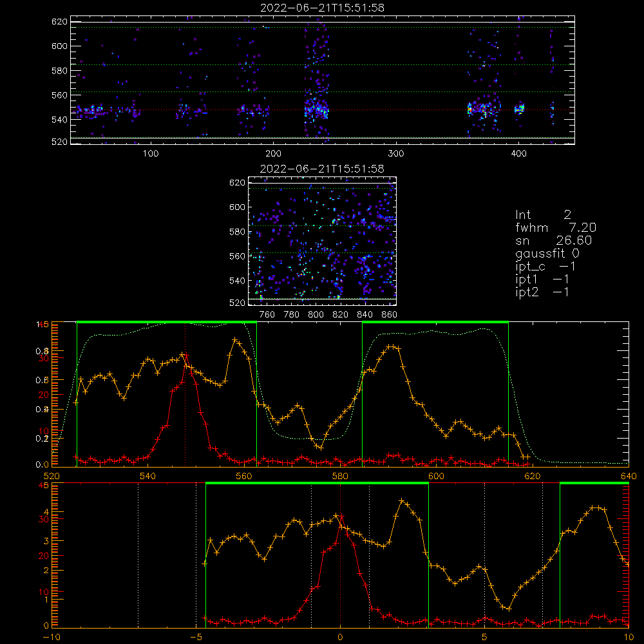Select the 'Int 2' readout line
The width and height of the screenshot is (644, 644).
pyautogui.click(x=543, y=215)
